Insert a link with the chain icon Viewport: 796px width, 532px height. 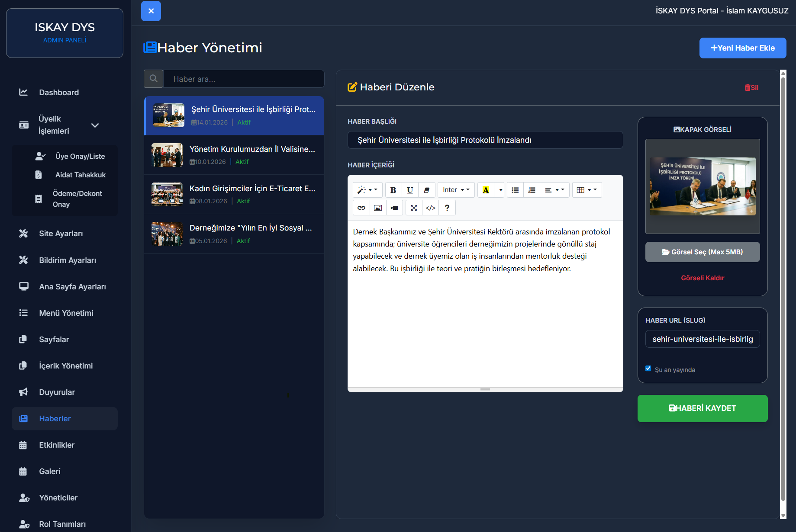click(x=361, y=208)
